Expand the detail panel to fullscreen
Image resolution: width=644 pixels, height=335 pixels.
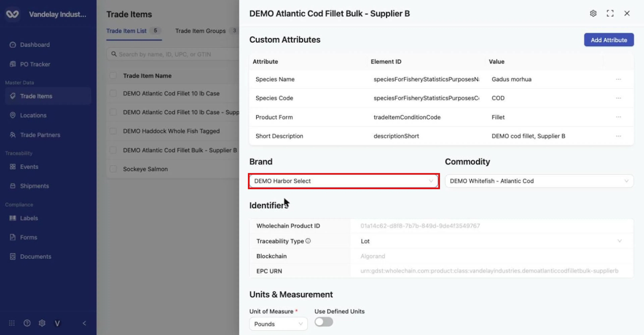(610, 13)
